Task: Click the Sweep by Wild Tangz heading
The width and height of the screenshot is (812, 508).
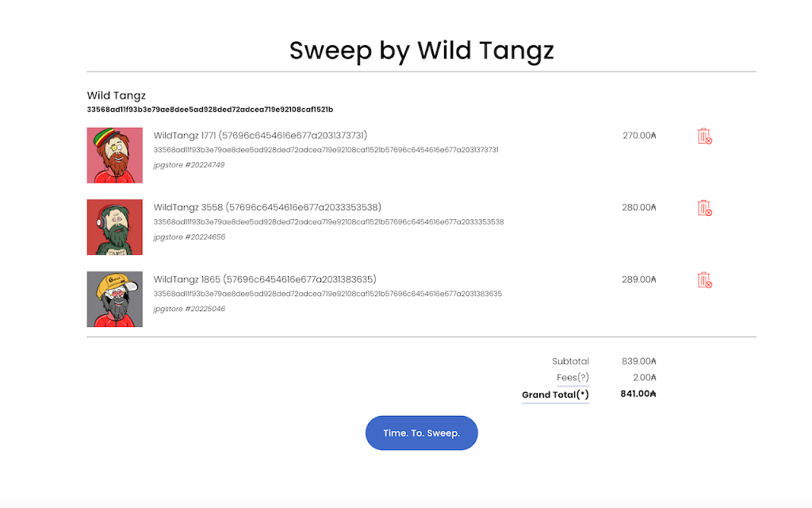Action: tap(422, 50)
